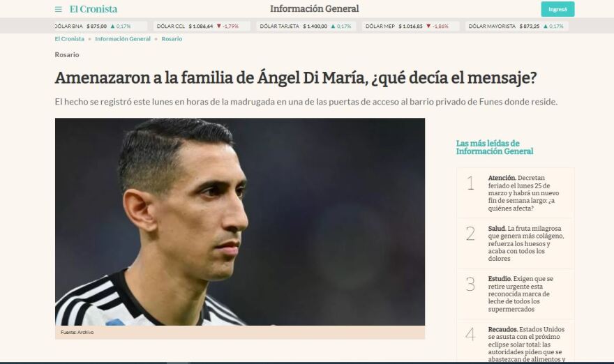Read article about feriado lunes 25 de marzo
Image resolution: width=614 pixels, height=364 pixels.
[x=523, y=193]
